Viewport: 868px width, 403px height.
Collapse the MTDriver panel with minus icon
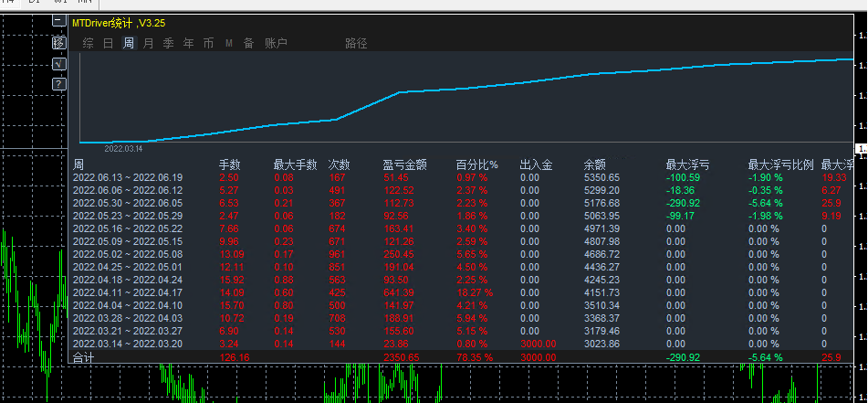(x=59, y=21)
